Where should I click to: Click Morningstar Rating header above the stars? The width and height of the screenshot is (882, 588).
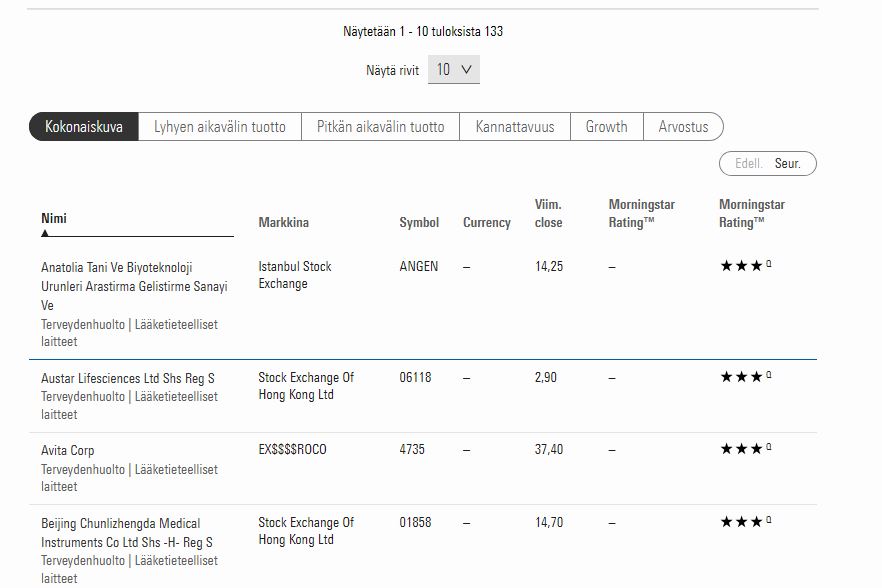(x=752, y=213)
